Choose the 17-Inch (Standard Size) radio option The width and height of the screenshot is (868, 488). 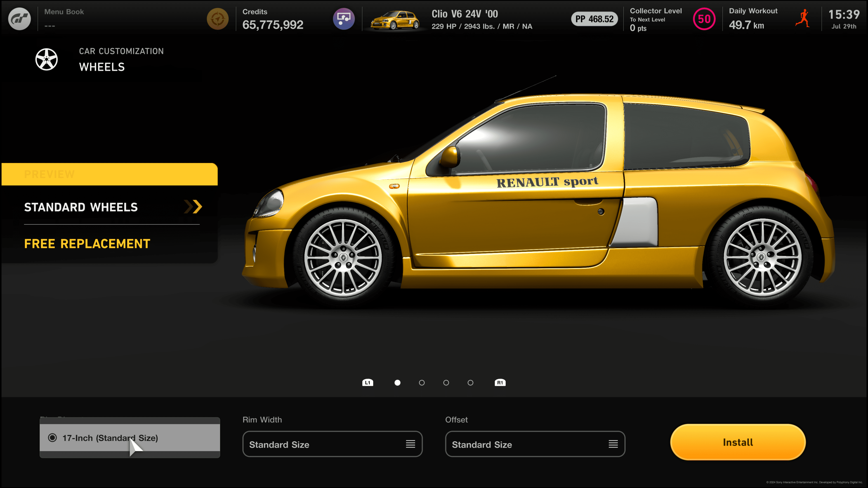(130, 438)
